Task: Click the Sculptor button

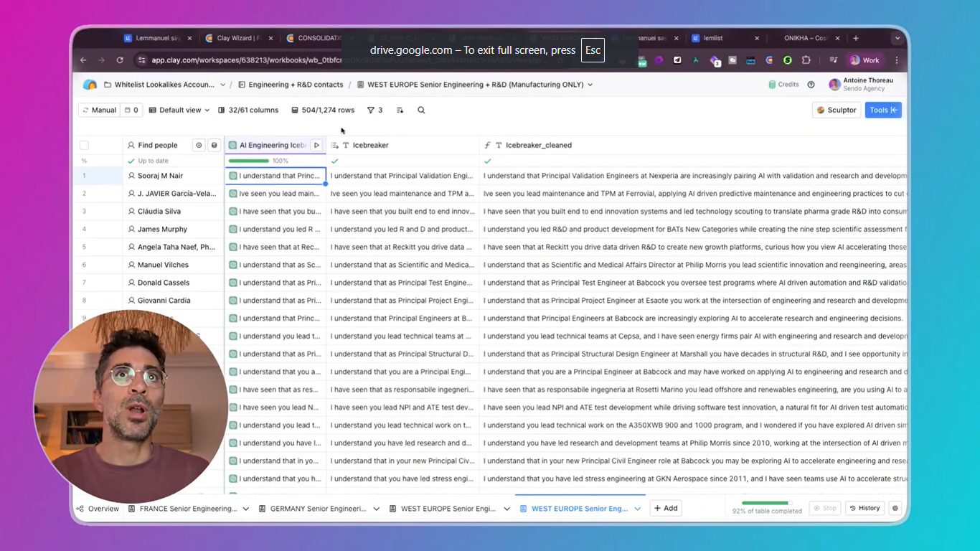Action: 837,110
